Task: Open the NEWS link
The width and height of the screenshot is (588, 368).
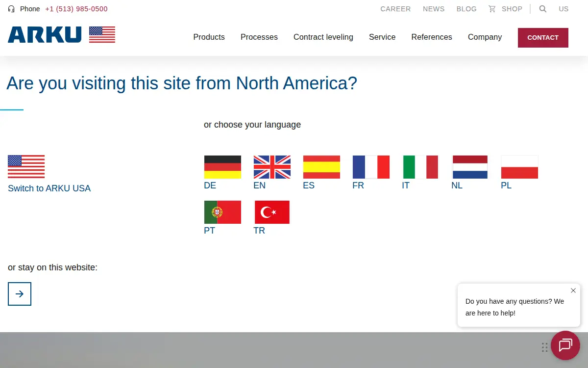Action: click(434, 9)
